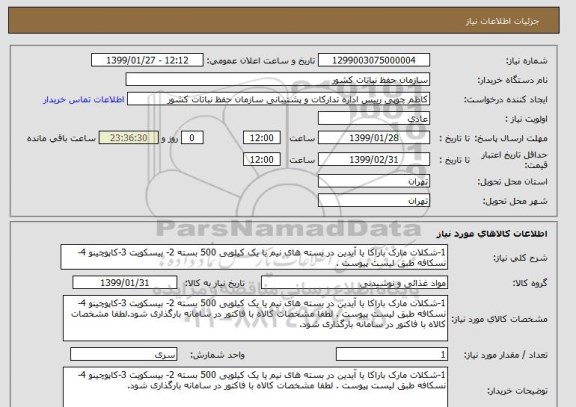Select the نام دستگاه خریدار label
Image resolution: width=576 pixels, height=407 pixels.
(512, 80)
